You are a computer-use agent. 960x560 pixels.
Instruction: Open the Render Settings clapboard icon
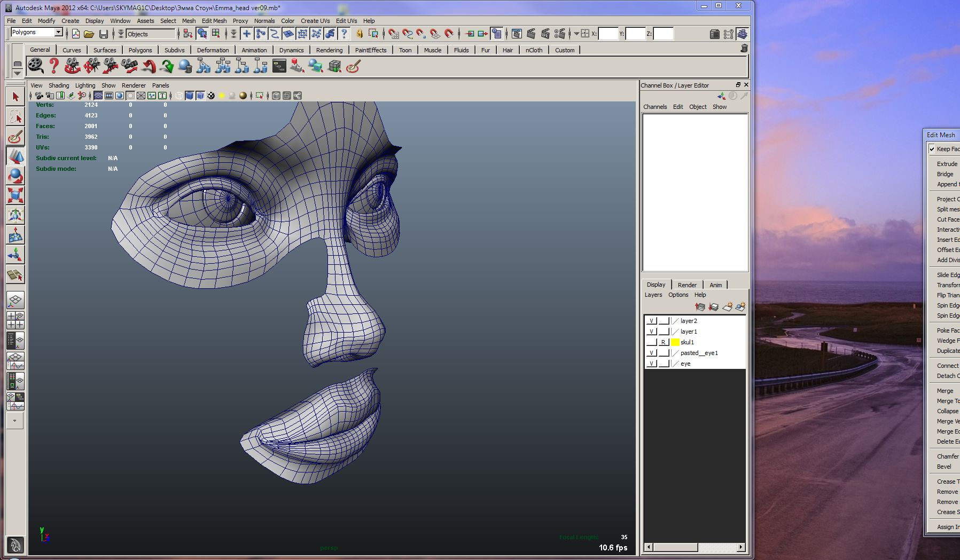[x=559, y=34]
